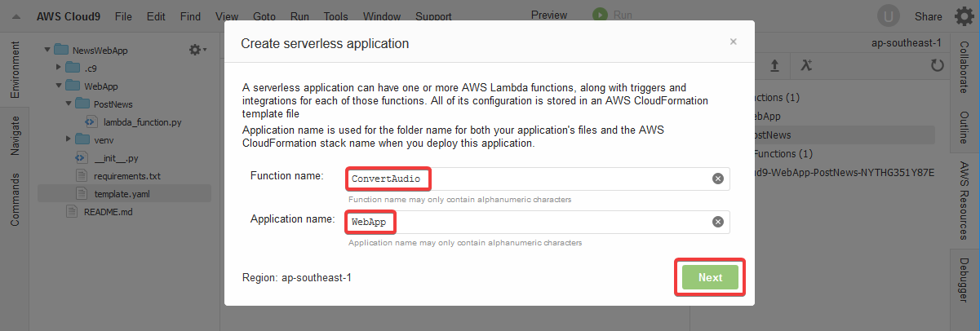
Task: Open the Navigate side tab
Action: click(x=14, y=135)
